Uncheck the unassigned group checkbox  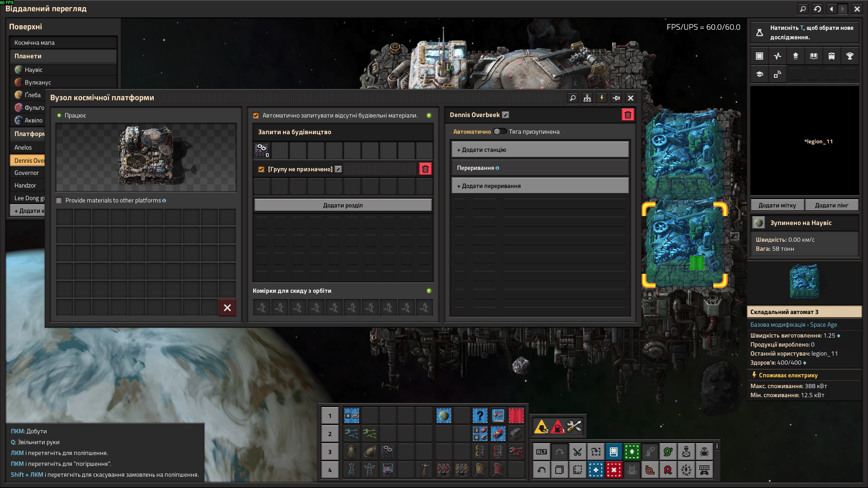coord(261,169)
